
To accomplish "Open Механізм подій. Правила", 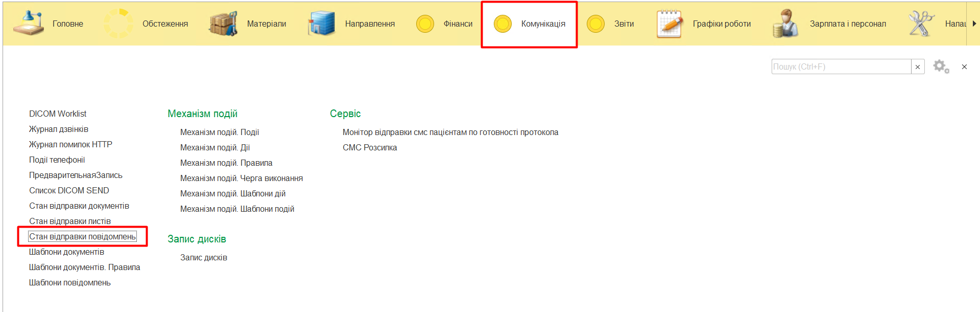I will click(226, 163).
